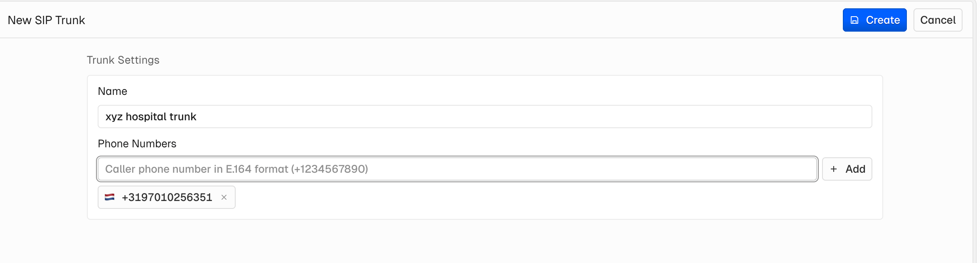Add the entered caller phone number
The width and height of the screenshot is (980, 263).
[x=847, y=169]
